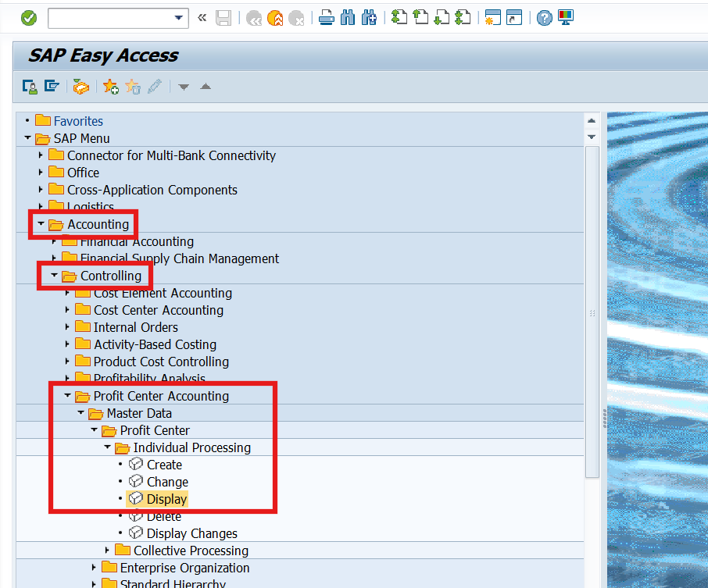Click the green Enter checkmark icon
This screenshot has width=708, height=588.
pyautogui.click(x=29, y=17)
